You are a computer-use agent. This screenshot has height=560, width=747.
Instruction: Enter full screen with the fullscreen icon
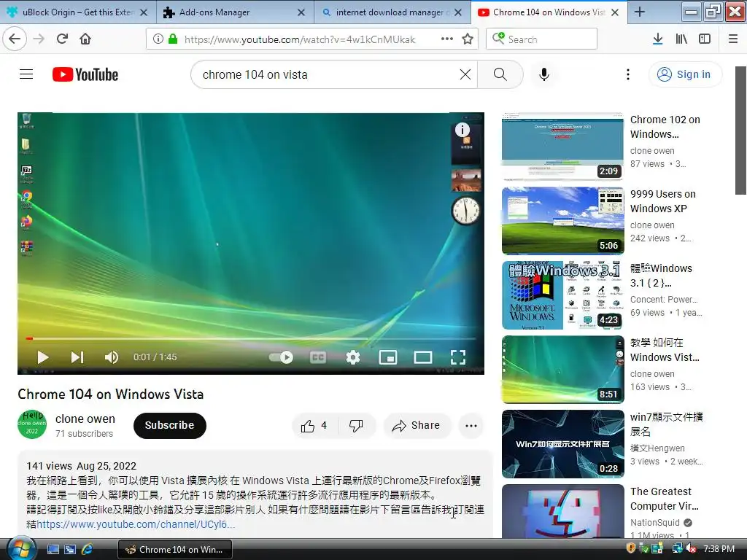coord(458,357)
